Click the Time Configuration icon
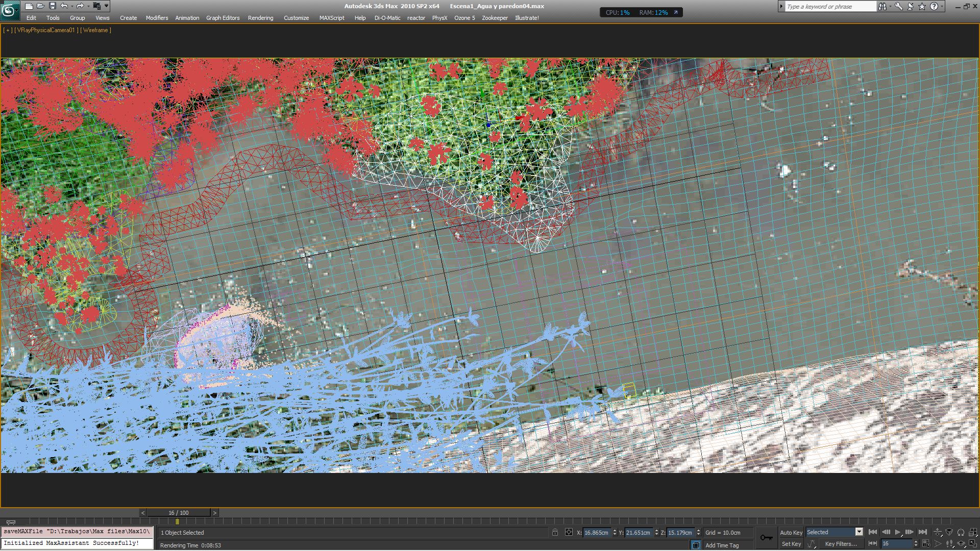 [926, 544]
